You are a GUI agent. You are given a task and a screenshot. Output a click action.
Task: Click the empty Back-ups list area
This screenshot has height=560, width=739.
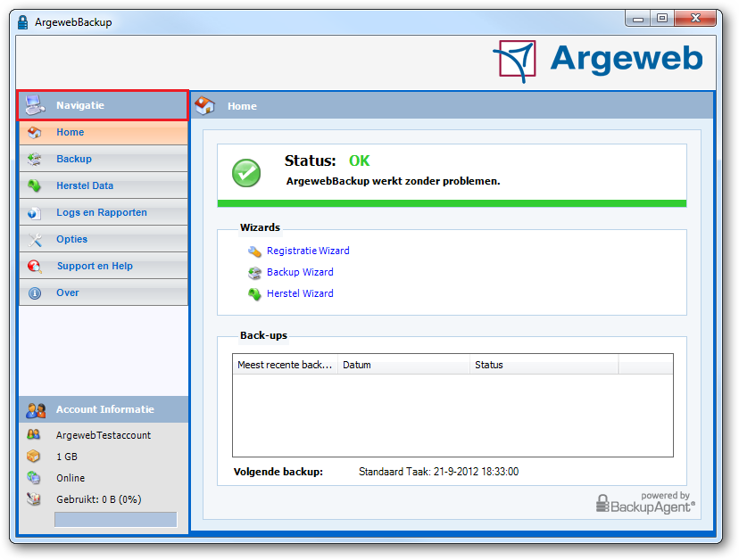(x=453, y=416)
